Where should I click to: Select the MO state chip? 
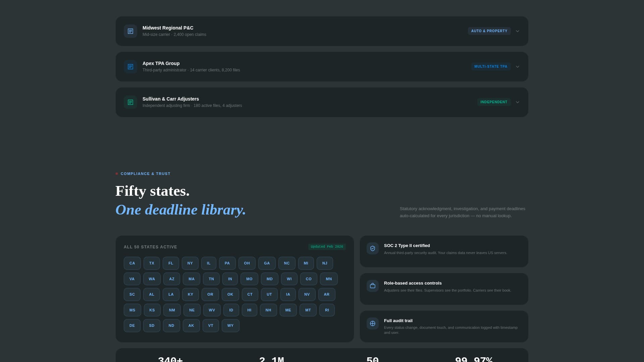(249, 279)
